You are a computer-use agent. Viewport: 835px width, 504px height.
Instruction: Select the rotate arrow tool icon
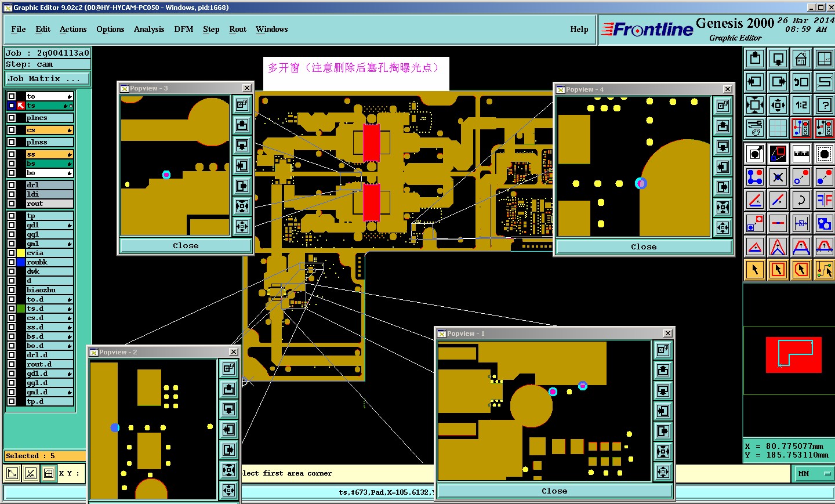801,200
